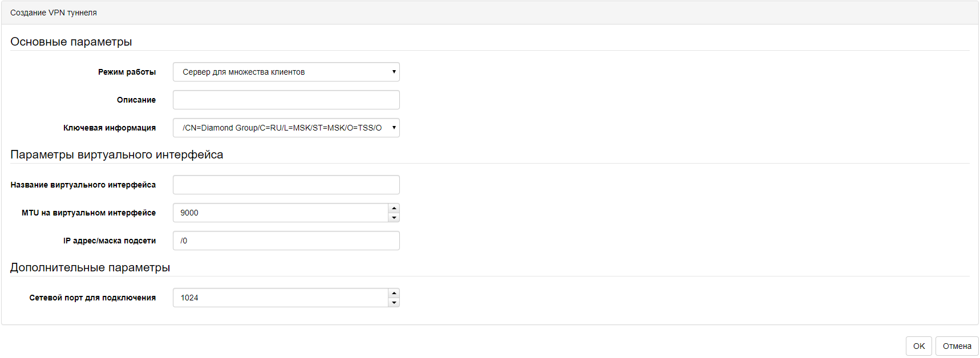Viewport: 980px width, 358px height.
Task: Increment the network port with up arrow
Action: point(394,293)
